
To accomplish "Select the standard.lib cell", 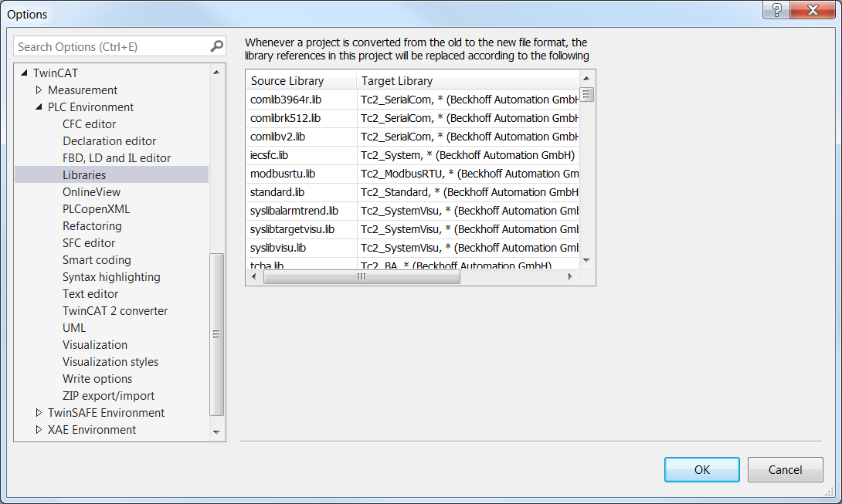I will click(301, 192).
